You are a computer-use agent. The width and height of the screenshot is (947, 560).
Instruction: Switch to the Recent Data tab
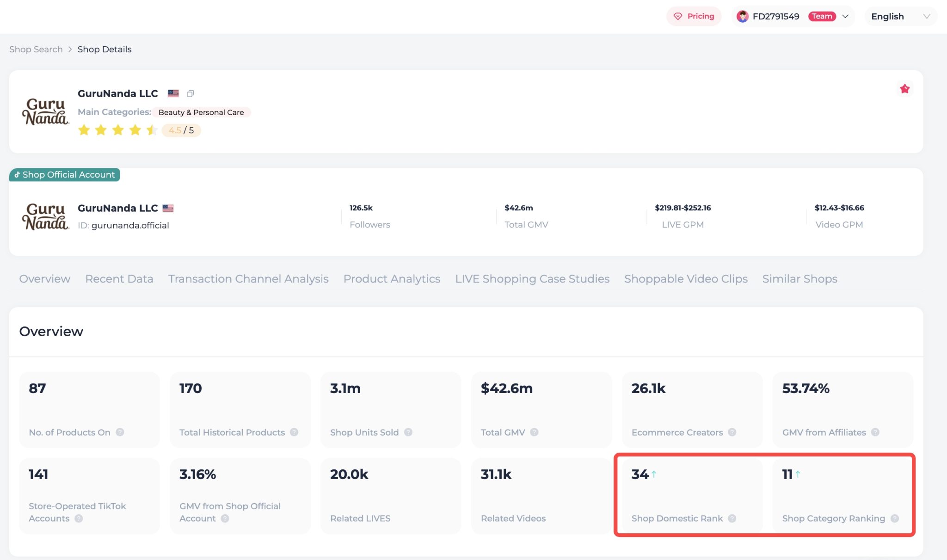coord(119,279)
